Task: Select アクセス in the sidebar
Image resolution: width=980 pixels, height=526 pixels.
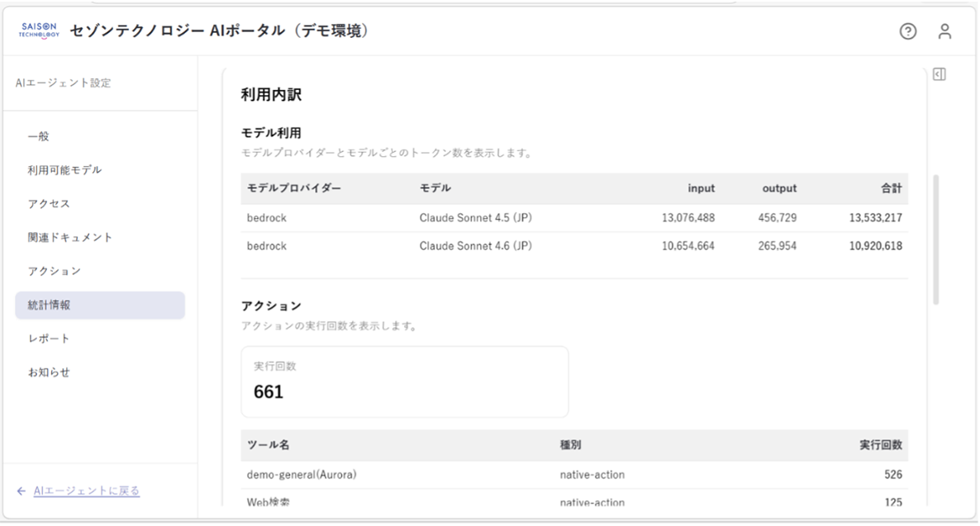Action: click(x=100, y=204)
